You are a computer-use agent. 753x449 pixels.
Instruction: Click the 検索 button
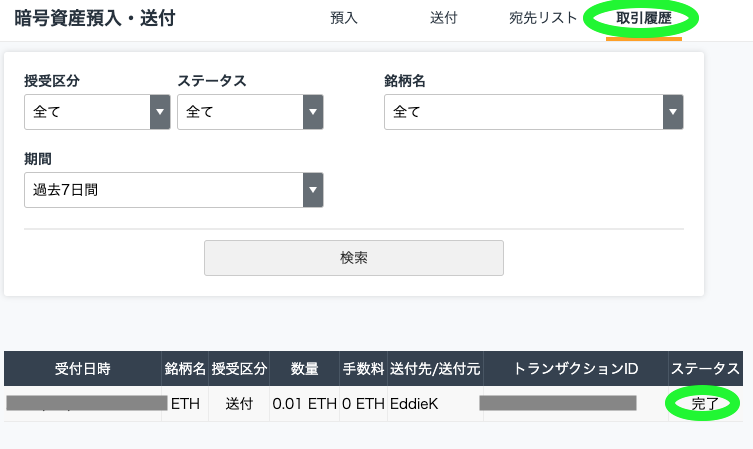[x=354, y=258]
